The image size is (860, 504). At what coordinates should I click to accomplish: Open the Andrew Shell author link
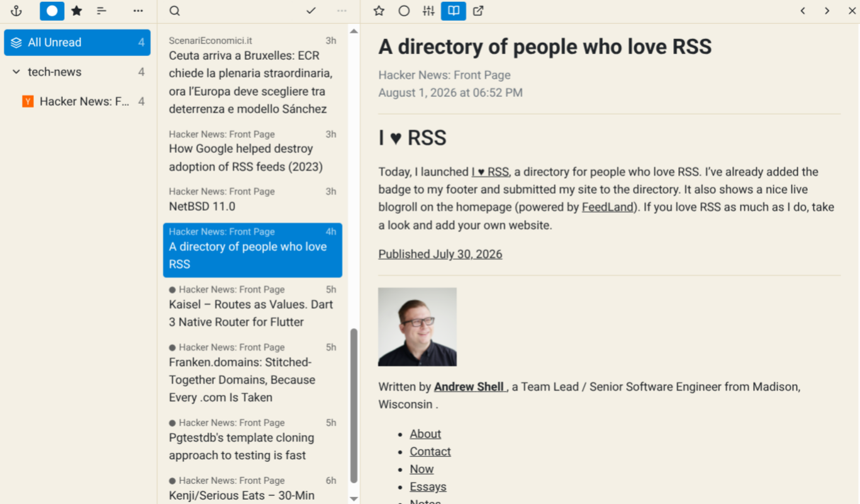470,387
